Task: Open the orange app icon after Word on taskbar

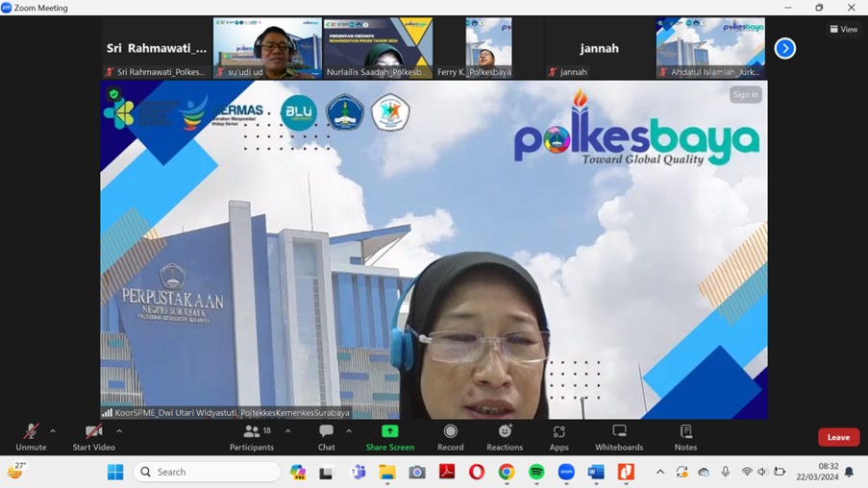Action: point(626,472)
